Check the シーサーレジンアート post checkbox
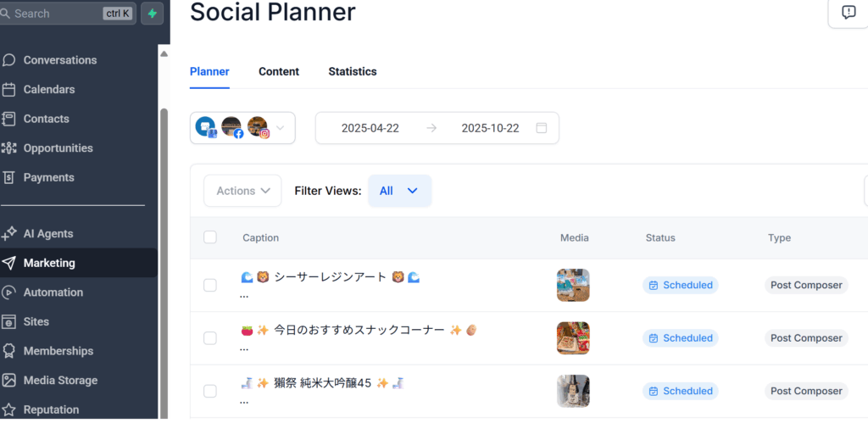 pyautogui.click(x=210, y=285)
